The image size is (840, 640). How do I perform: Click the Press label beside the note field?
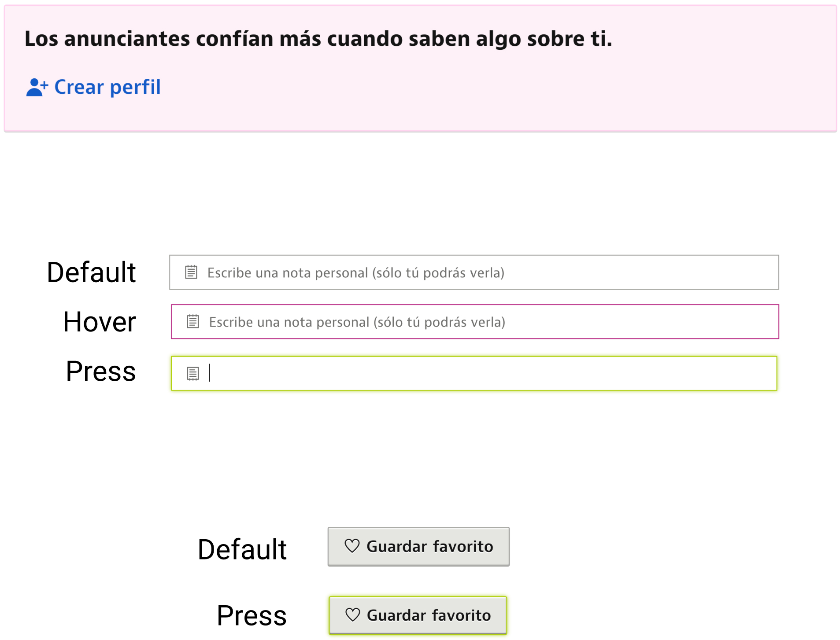(x=100, y=371)
